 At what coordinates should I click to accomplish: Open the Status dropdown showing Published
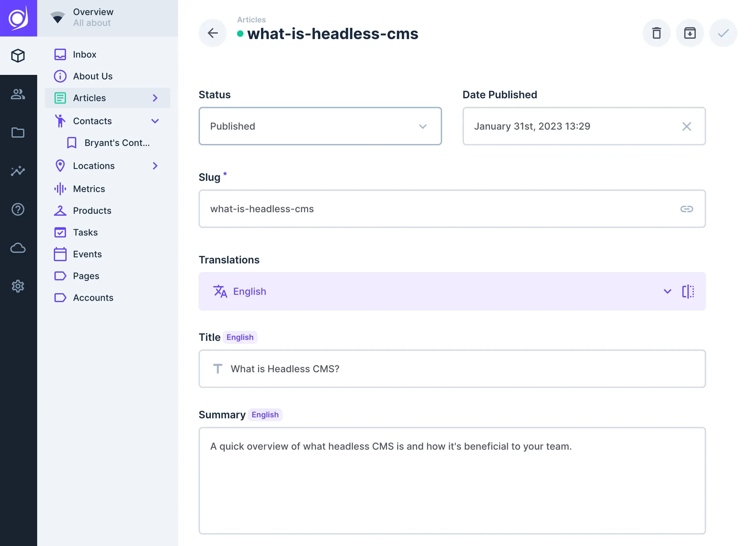click(x=320, y=126)
